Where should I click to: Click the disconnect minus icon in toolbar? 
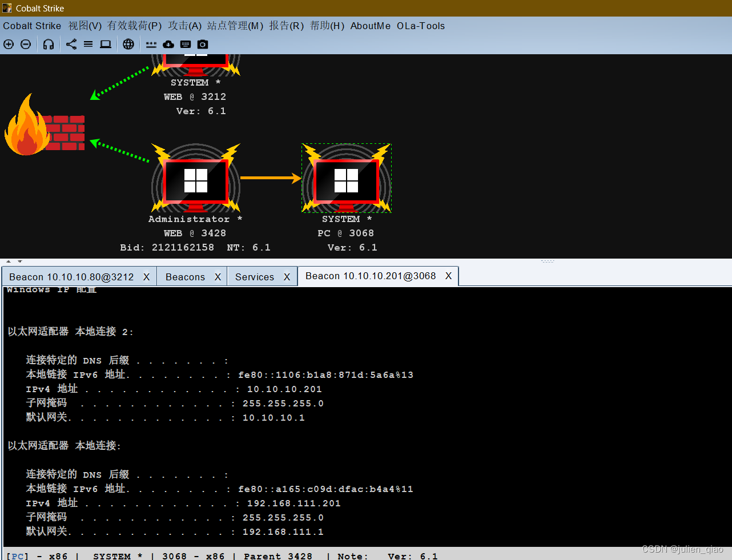26,45
